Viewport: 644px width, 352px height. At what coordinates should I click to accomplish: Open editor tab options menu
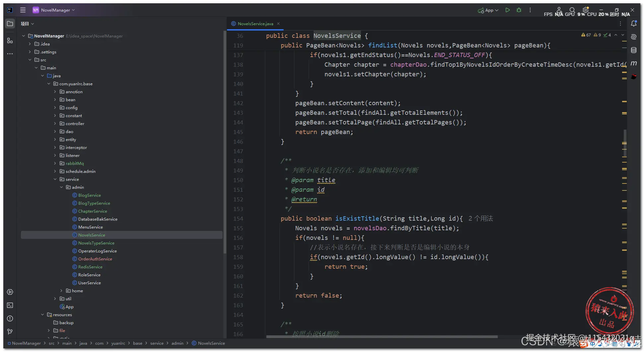[x=620, y=24]
